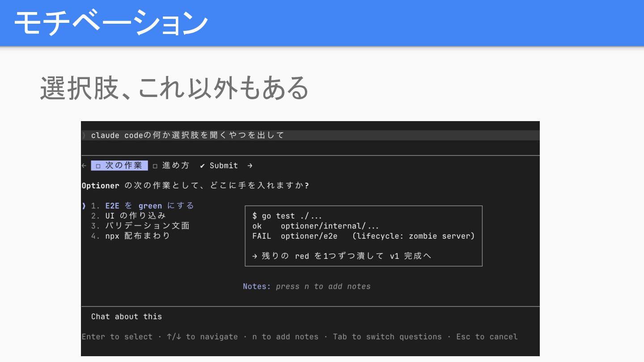The width and height of the screenshot is (644, 362).
Task: Choose option 2 UI の作り込み
Action: click(x=128, y=215)
